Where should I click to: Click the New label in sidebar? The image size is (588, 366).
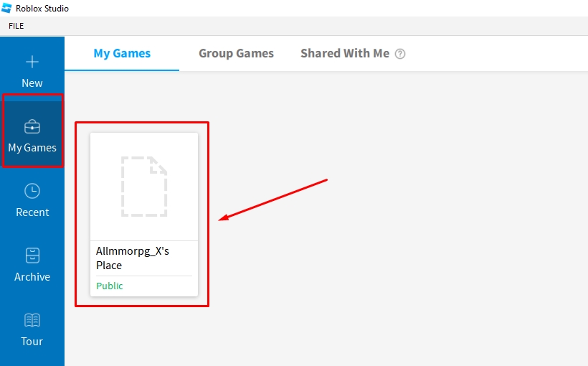[32, 83]
